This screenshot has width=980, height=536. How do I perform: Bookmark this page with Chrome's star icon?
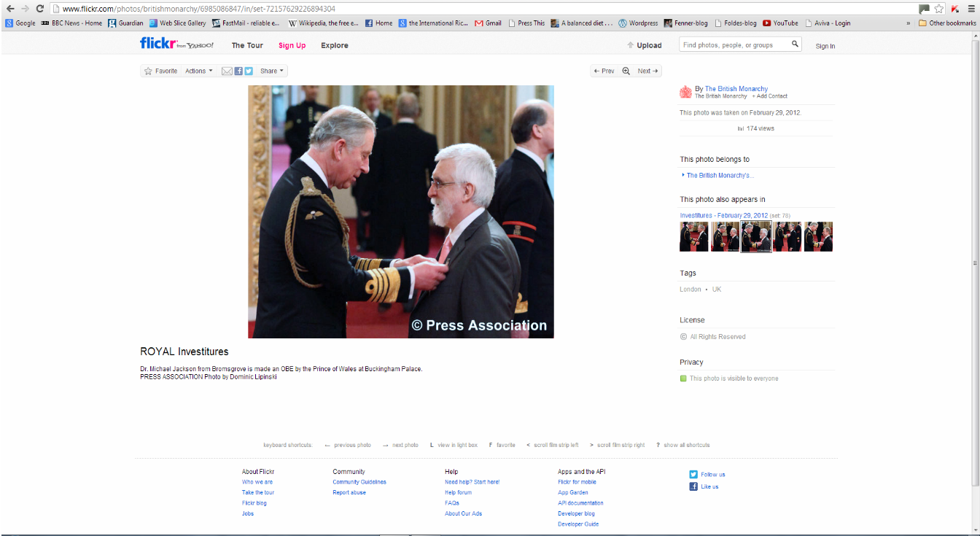tap(939, 9)
